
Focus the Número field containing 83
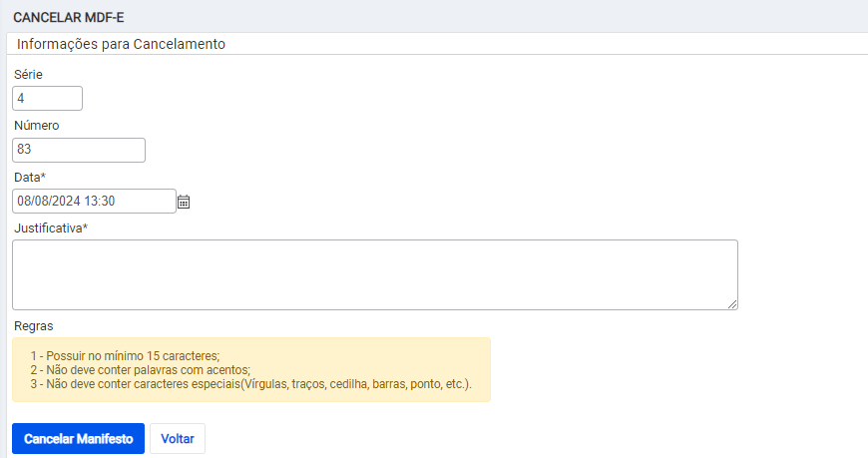[79, 150]
